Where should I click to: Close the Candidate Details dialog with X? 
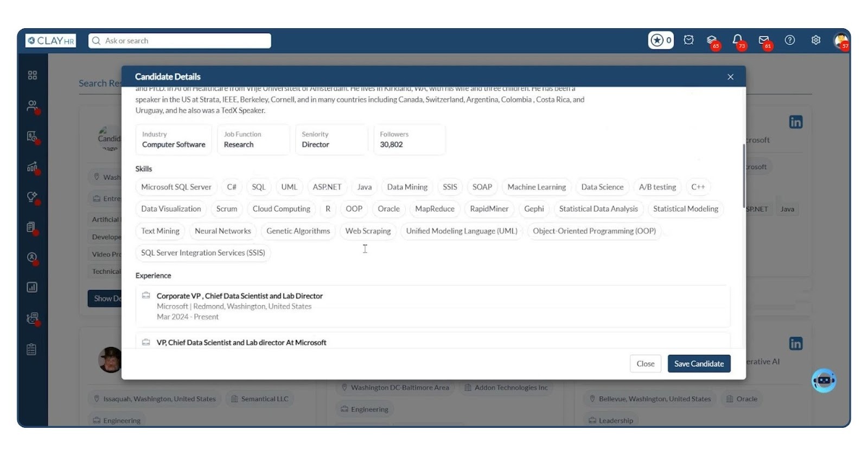coord(731,77)
